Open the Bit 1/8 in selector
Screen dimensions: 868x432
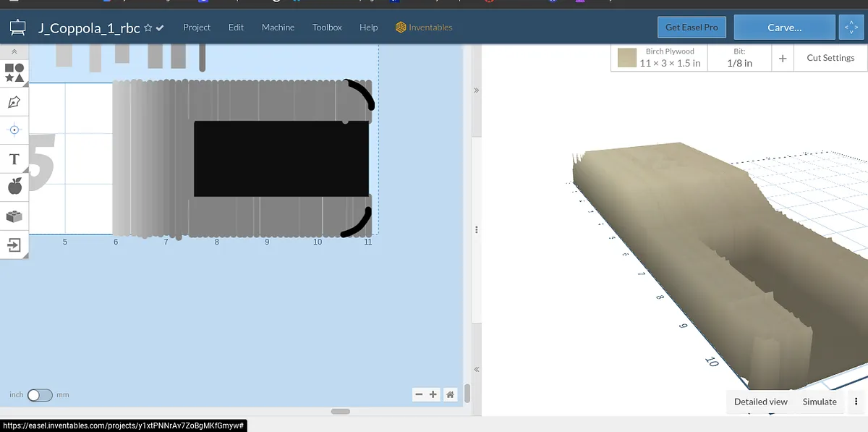tap(739, 58)
